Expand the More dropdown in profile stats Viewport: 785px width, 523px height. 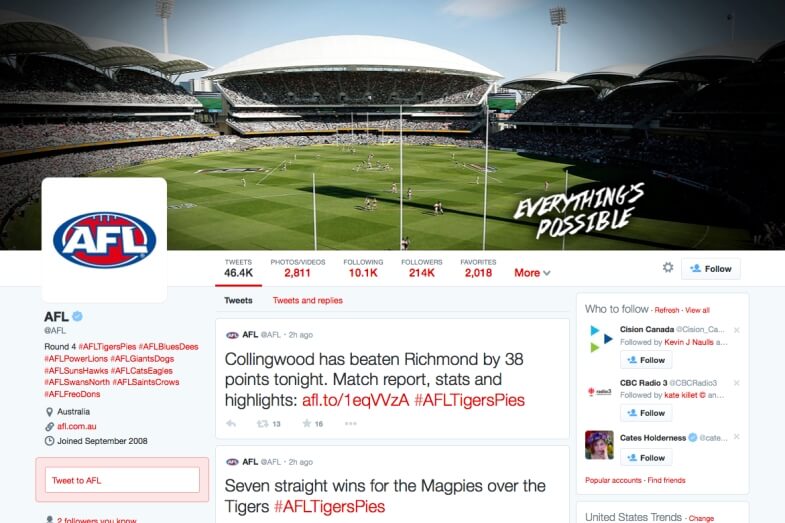(x=532, y=273)
